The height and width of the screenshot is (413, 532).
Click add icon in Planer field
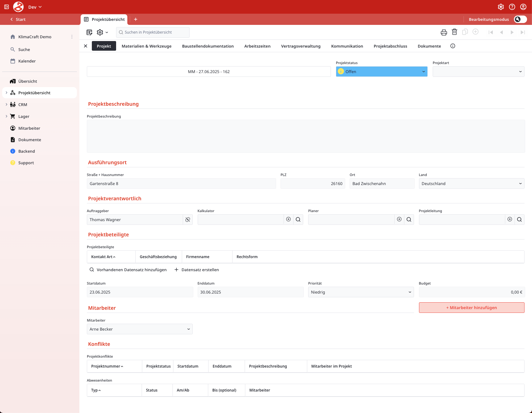[399, 220]
